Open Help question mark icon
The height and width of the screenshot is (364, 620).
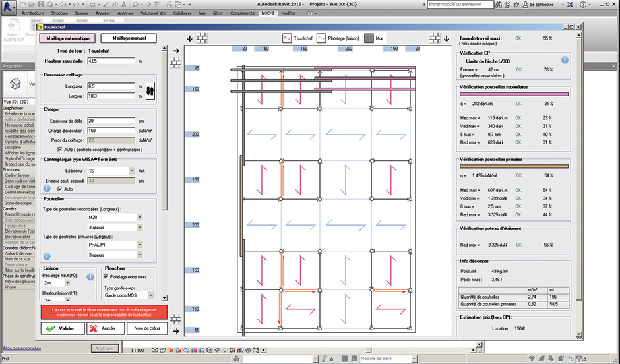click(583, 5)
